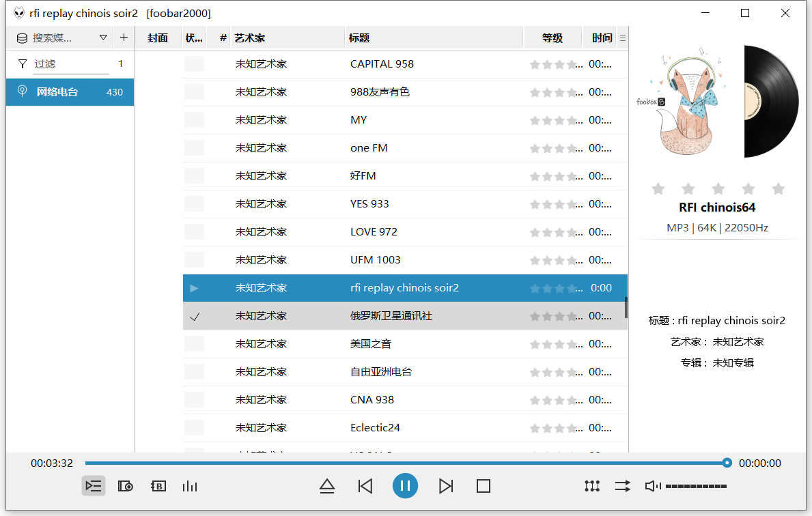Image resolution: width=812 pixels, height=516 pixels.
Task: Mute audio via the speaker icon
Action: pos(652,486)
